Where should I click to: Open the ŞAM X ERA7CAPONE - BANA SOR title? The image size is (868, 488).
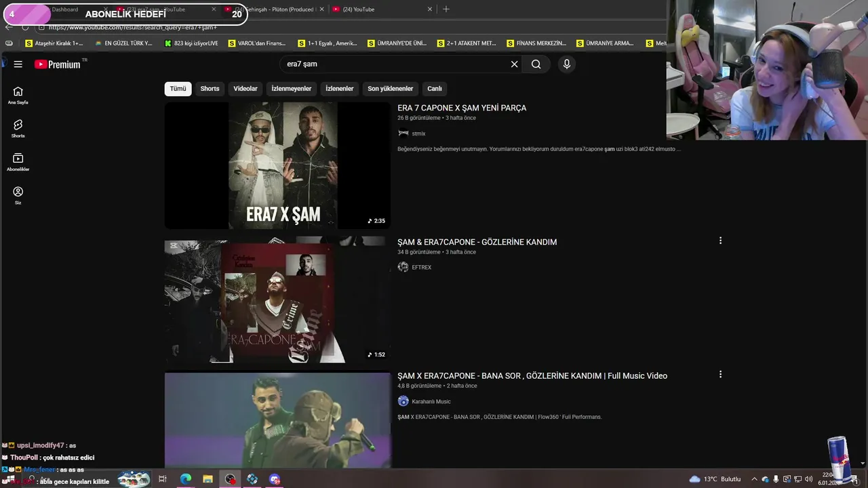[x=532, y=375]
